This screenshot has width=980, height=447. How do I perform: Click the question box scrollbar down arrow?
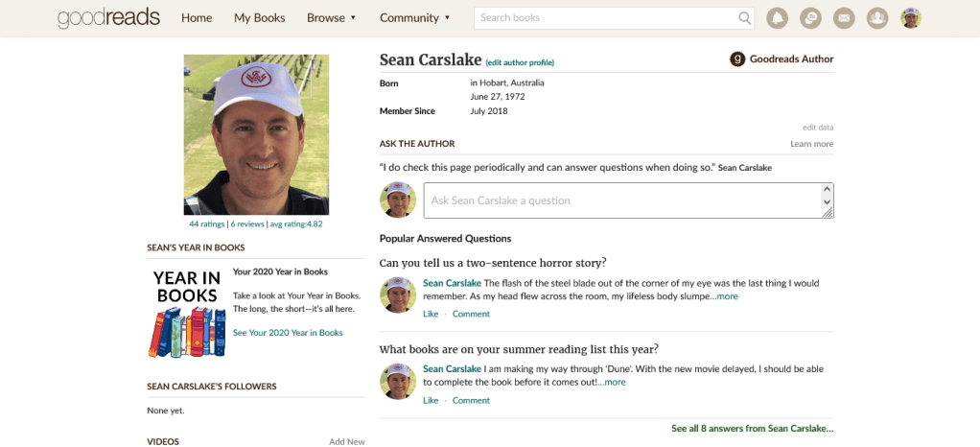(827, 203)
